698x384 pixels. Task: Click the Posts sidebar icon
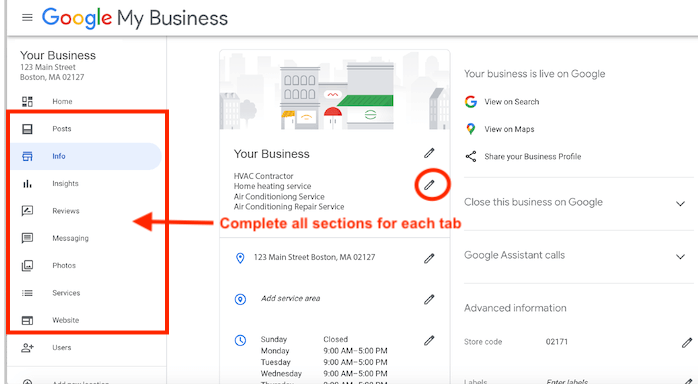[x=27, y=129]
